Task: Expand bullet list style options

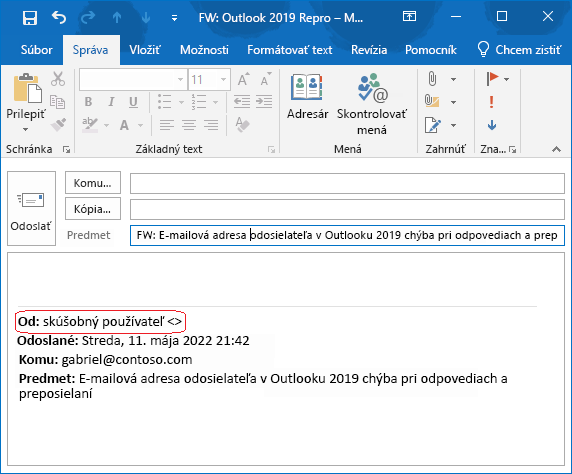Action: click(x=181, y=102)
